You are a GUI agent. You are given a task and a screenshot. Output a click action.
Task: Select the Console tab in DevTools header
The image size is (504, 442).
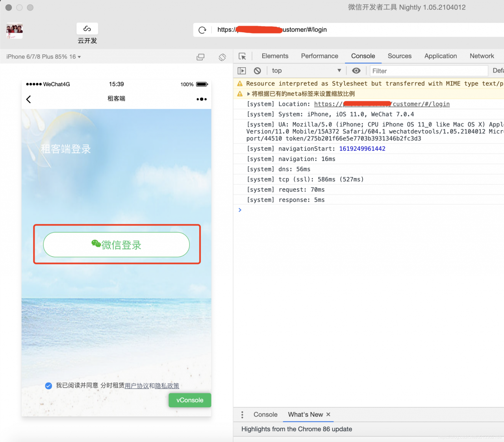click(363, 56)
